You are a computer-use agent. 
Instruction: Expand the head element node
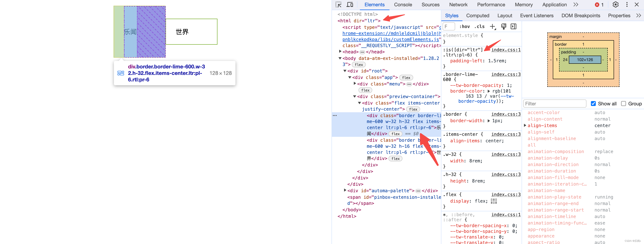[x=340, y=52]
